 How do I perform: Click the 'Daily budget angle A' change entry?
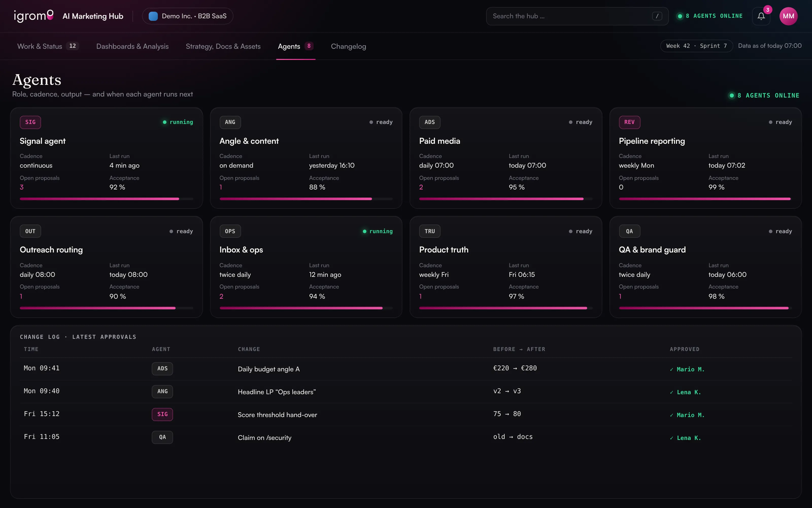[x=268, y=369]
